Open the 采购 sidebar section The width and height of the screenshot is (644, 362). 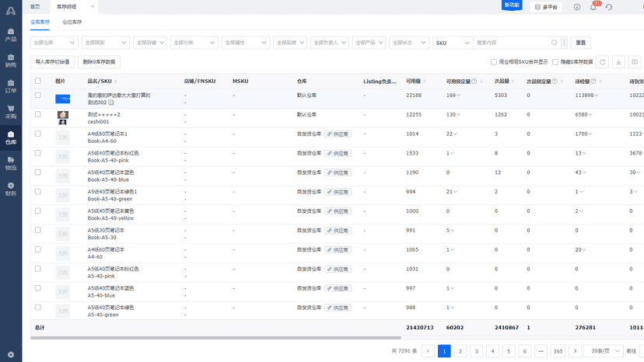tap(11, 112)
